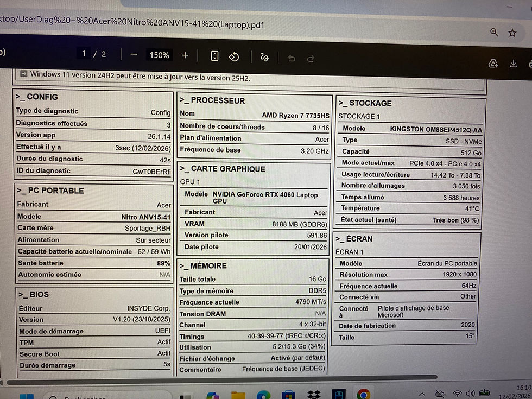532x399 pixels.
Task: Bookmark this page with the star
Action: coord(512,33)
